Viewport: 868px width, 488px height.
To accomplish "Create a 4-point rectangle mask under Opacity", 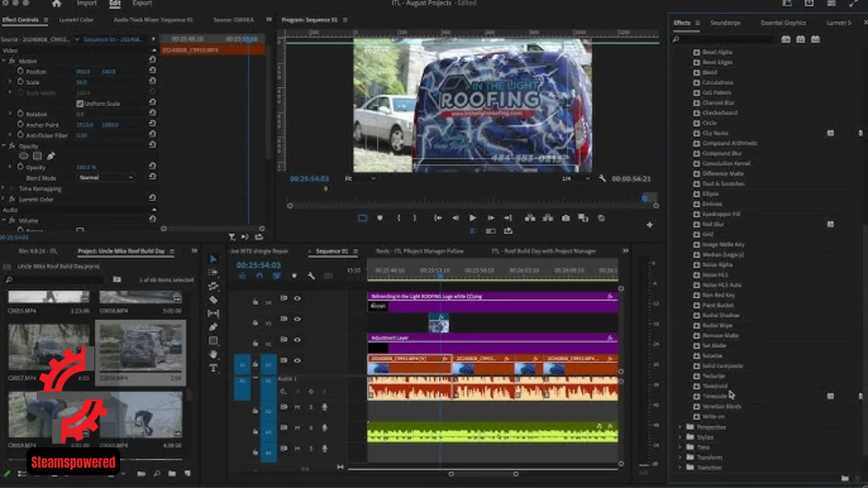I will pos(37,156).
